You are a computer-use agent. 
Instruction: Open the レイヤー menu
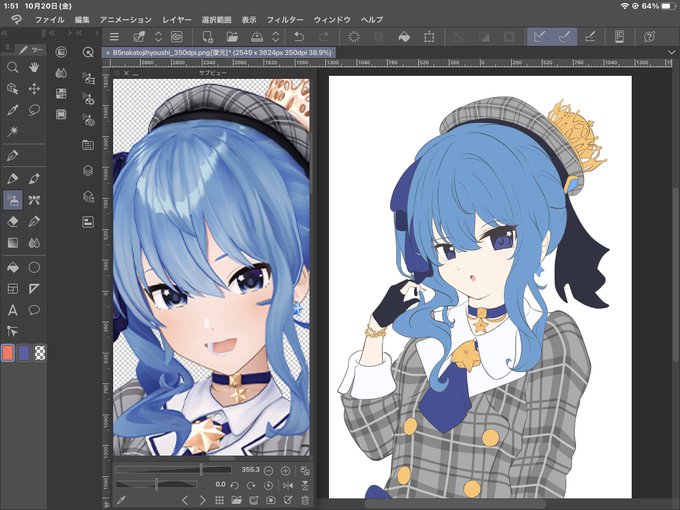(x=177, y=20)
